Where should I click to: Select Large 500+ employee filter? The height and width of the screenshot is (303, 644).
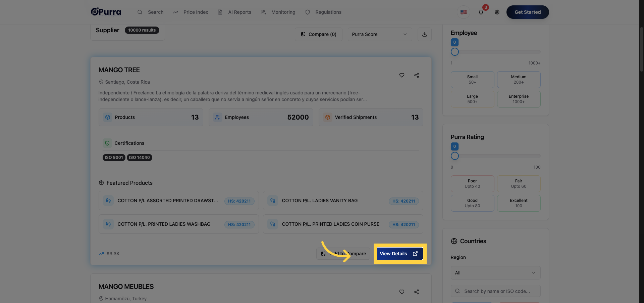(472, 99)
